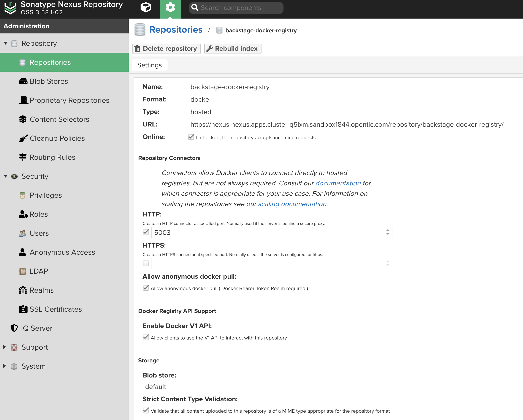The height and width of the screenshot is (420, 523).
Task: Click the Anonymous Access person icon
Action: (x=22, y=252)
